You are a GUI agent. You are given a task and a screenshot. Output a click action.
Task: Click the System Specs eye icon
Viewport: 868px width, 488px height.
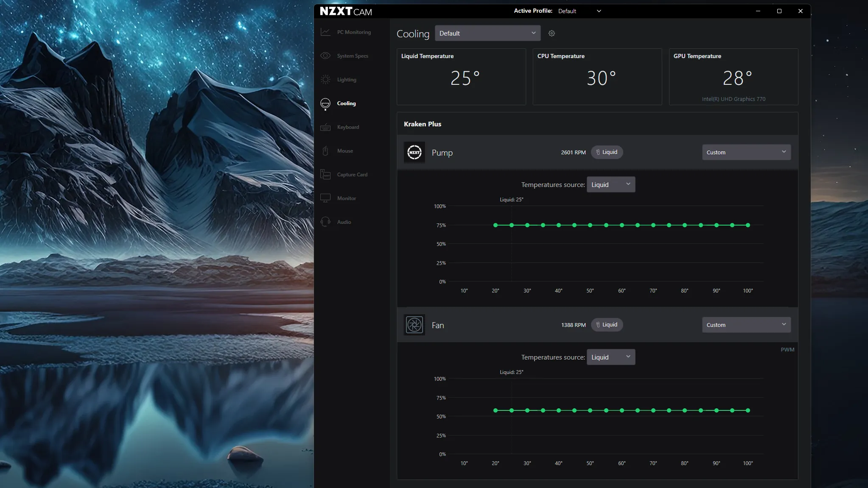pyautogui.click(x=325, y=56)
